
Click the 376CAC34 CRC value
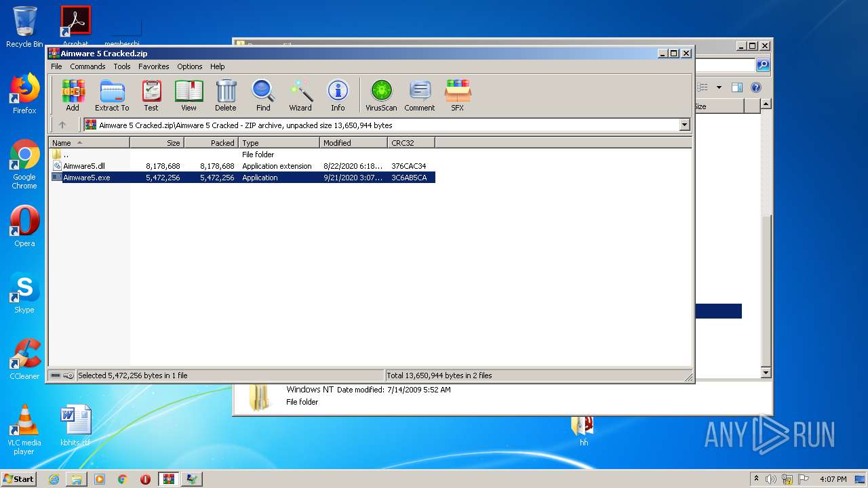point(409,166)
